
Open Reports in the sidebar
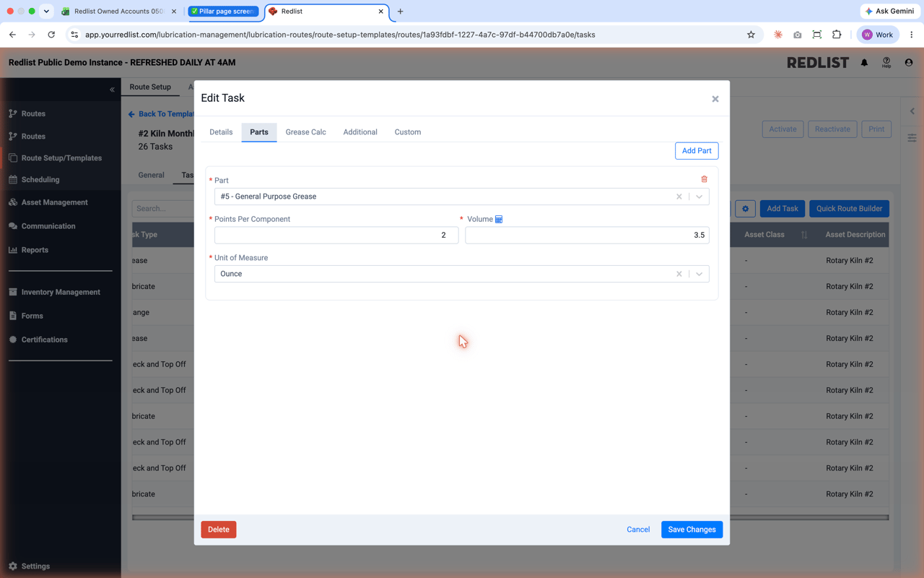[x=35, y=250]
